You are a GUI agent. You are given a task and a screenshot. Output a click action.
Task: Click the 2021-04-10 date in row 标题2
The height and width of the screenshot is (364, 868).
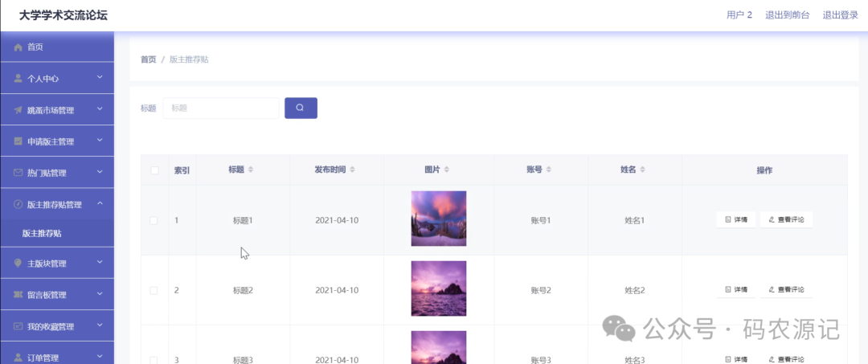[x=337, y=290]
